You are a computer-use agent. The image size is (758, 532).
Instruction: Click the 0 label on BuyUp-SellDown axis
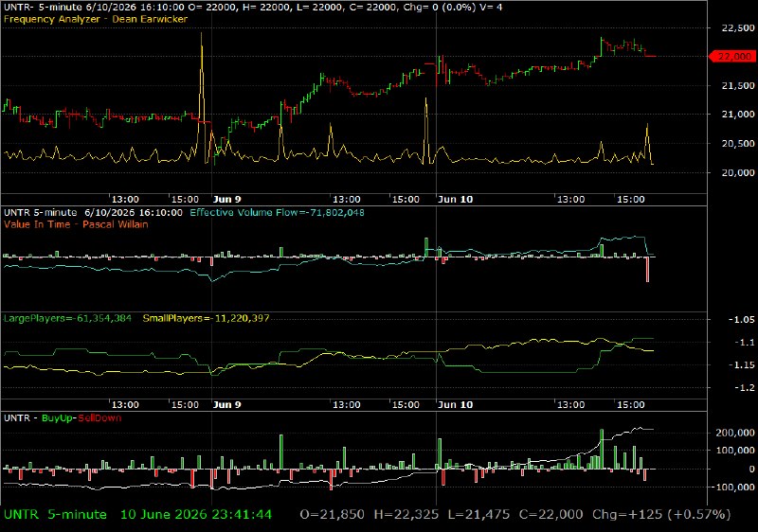(751, 469)
